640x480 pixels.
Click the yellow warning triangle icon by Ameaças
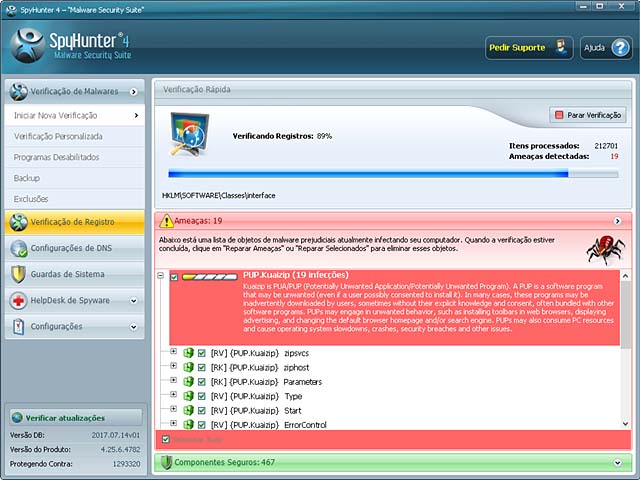[167, 221]
